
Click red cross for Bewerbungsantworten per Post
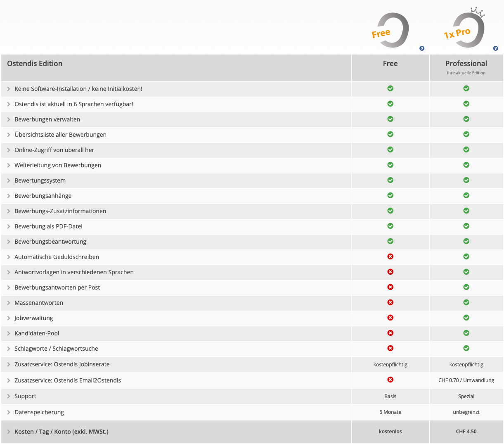point(390,287)
